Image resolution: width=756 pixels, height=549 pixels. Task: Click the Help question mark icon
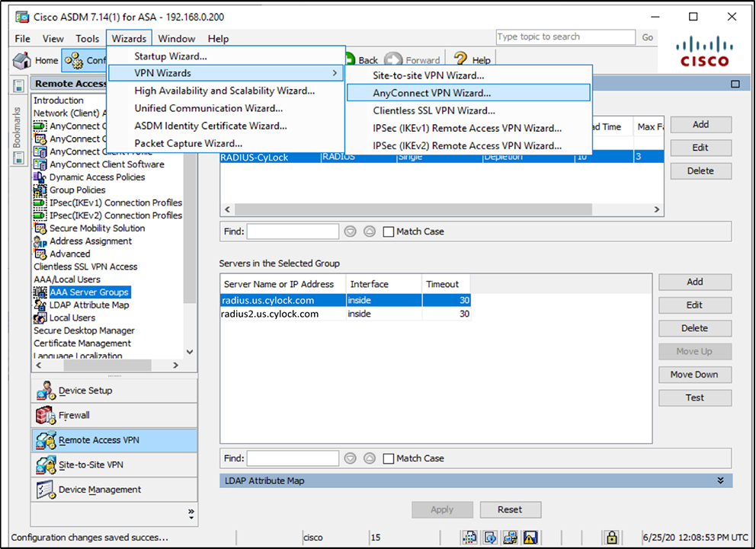point(460,60)
